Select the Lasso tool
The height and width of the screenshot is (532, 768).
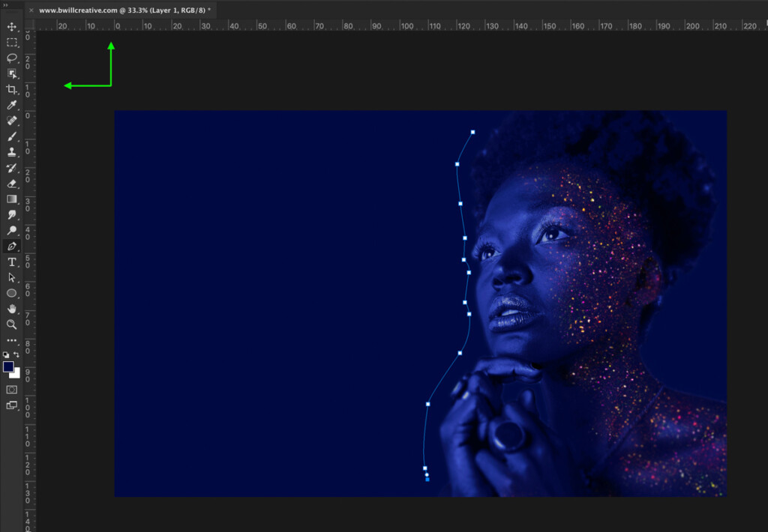click(12, 58)
